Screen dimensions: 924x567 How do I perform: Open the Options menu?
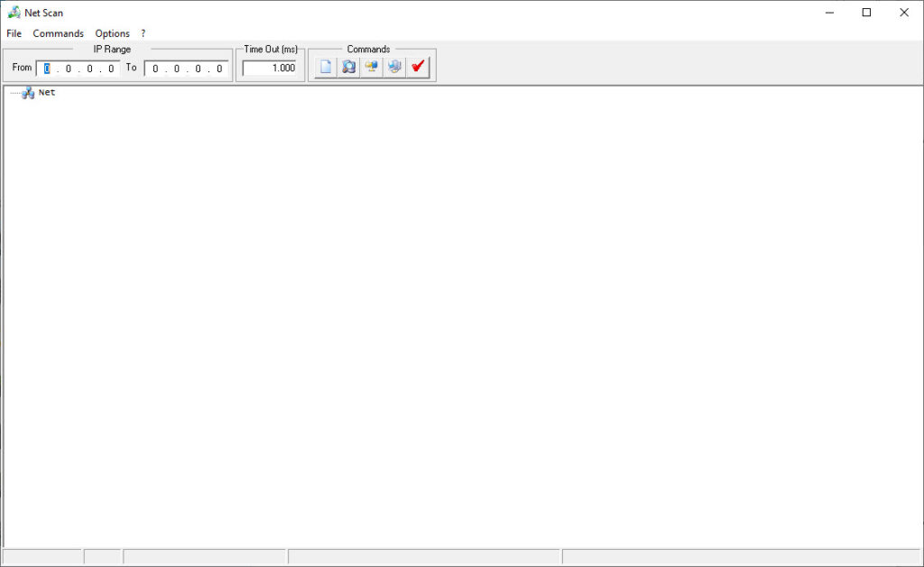point(113,33)
